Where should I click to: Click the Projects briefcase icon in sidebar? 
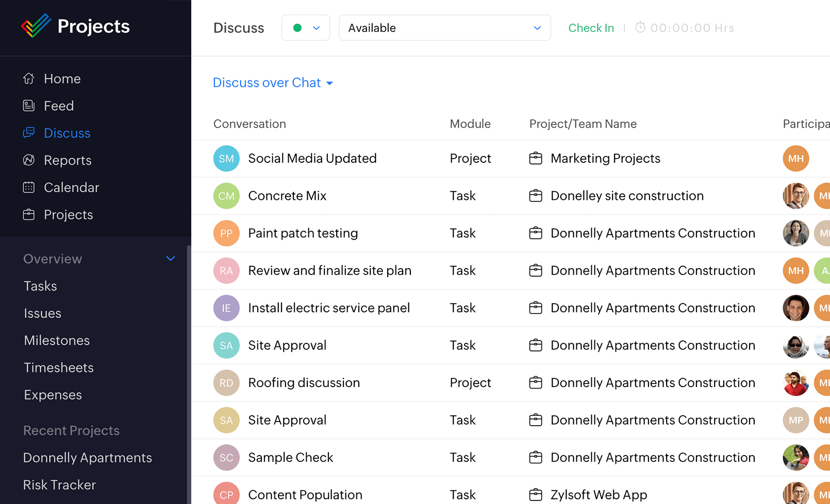[x=29, y=215]
